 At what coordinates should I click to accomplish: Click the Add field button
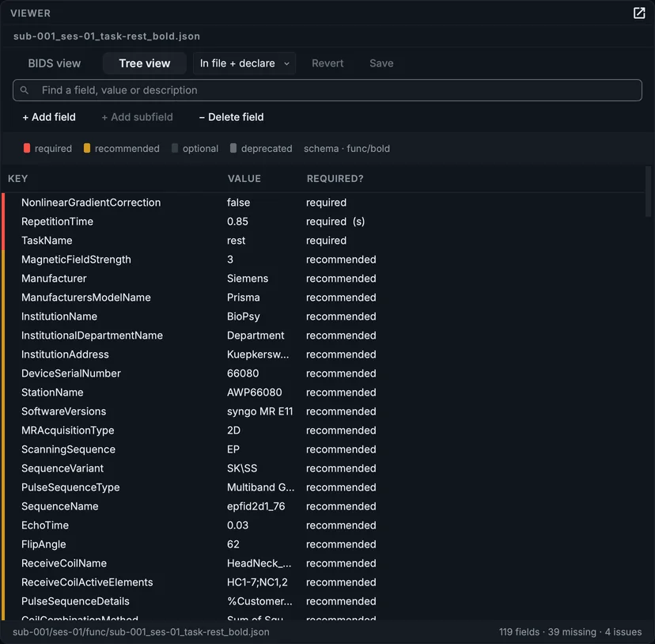(x=49, y=117)
